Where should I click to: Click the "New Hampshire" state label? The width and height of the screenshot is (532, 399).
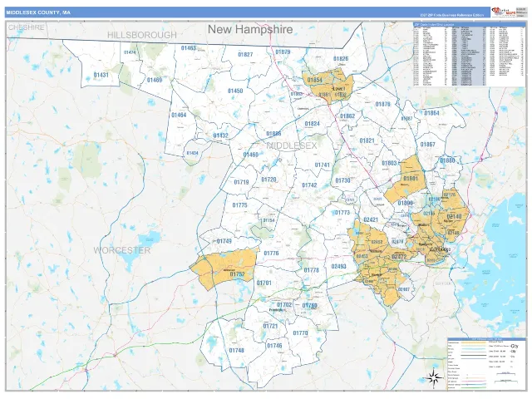coord(250,29)
